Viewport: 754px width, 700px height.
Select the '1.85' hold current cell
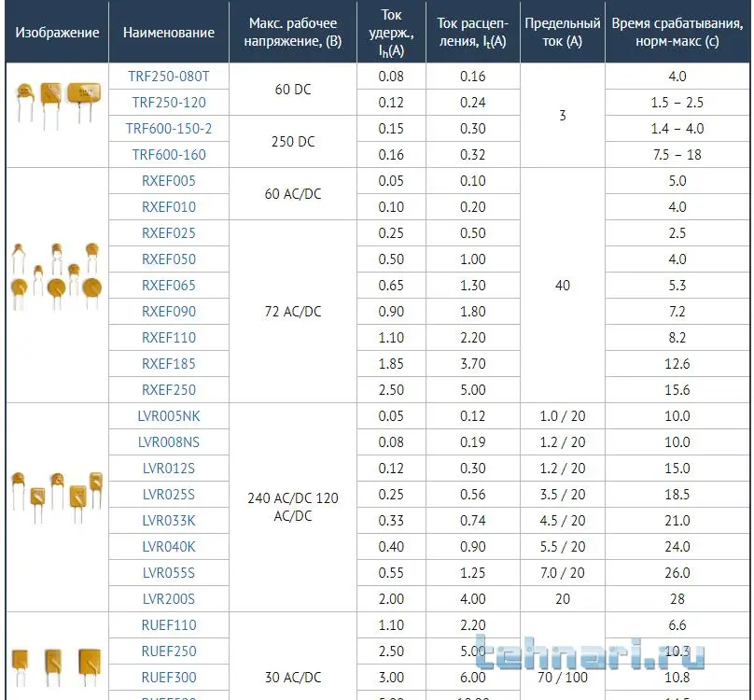391,364
